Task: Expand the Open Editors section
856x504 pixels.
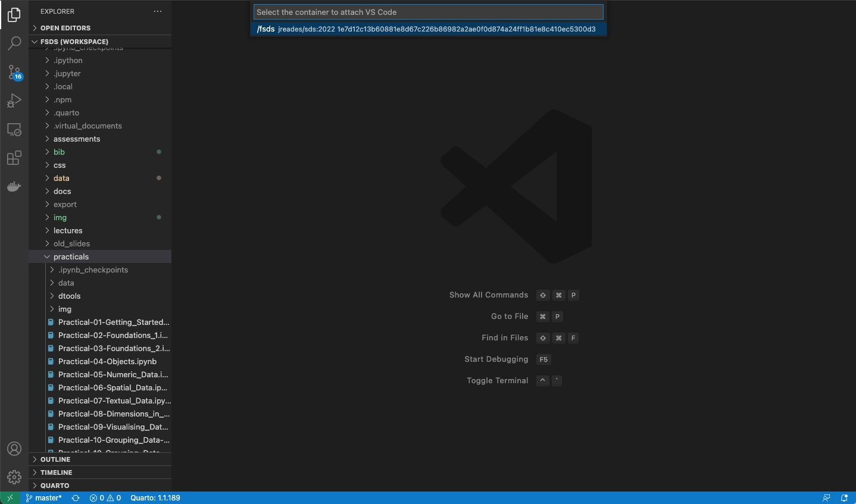Action: coord(100,28)
